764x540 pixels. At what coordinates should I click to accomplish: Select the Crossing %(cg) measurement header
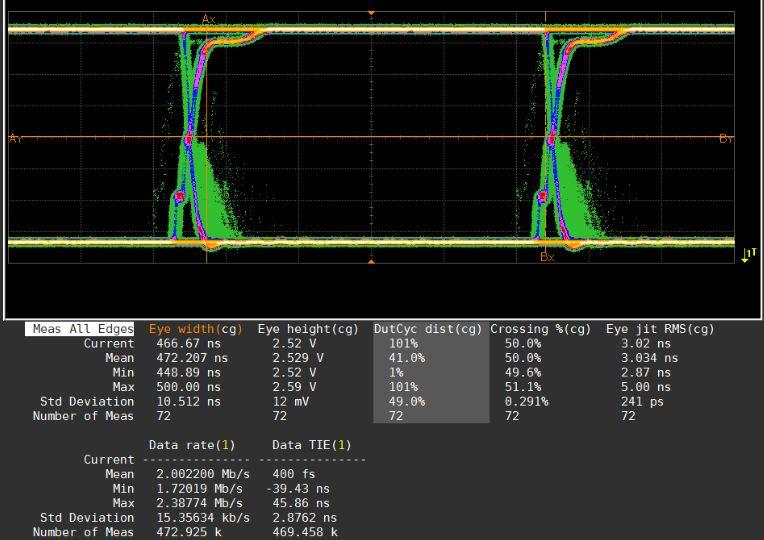(543, 329)
